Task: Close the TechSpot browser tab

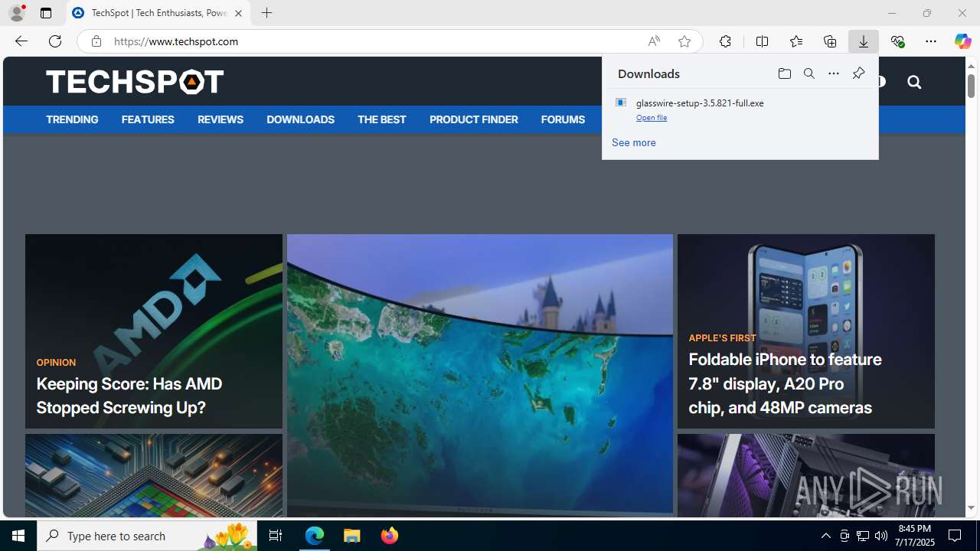Action: pos(238,13)
